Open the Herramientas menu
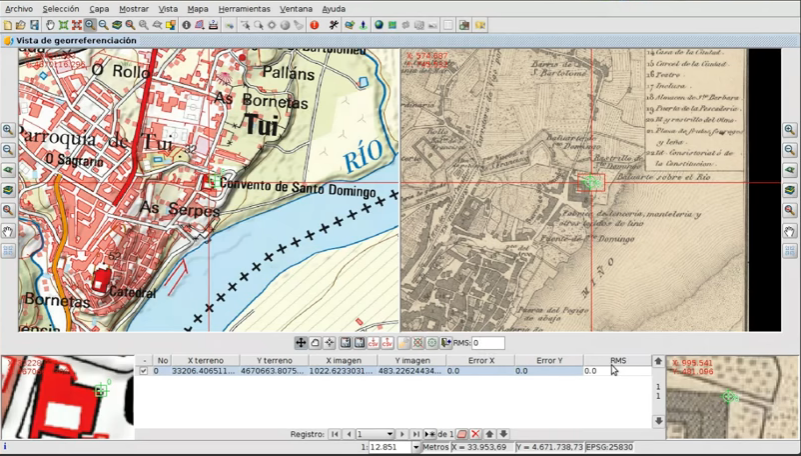This screenshot has height=456, width=801. (243, 8)
